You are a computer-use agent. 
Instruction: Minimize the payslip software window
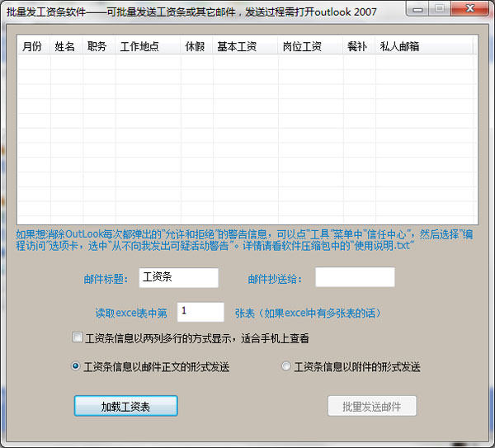tap(417, 9)
